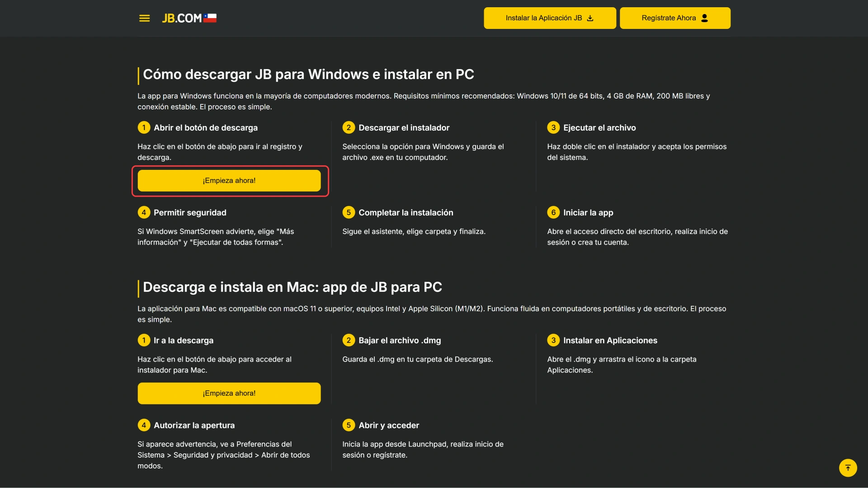Click the step 3 badge 'Instalar en Aplicaciones'
Image resolution: width=868 pixels, height=488 pixels.
553,340
